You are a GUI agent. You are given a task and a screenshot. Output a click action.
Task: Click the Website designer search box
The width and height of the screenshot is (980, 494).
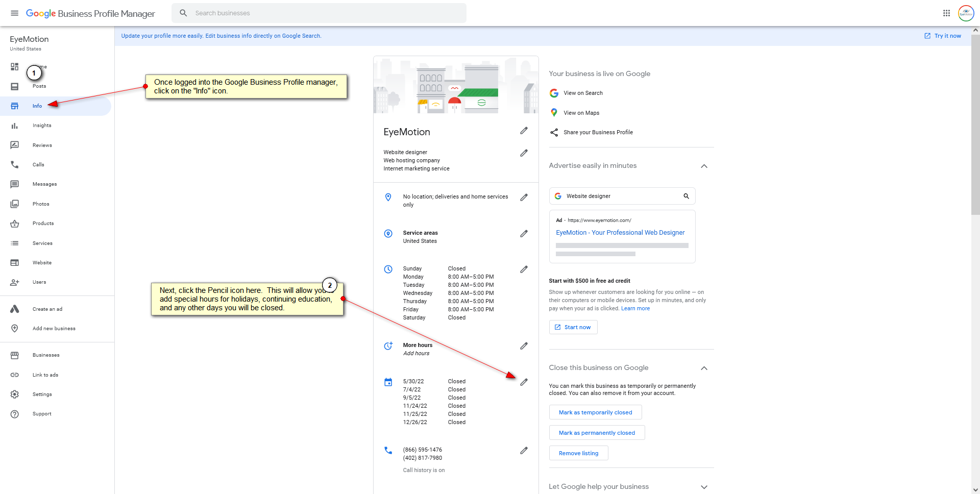click(x=622, y=196)
